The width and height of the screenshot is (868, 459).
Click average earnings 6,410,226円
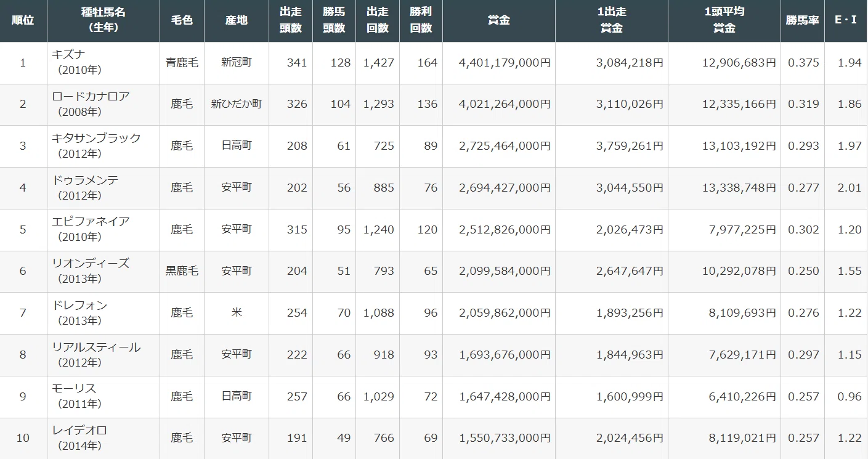(x=742, y=397)
